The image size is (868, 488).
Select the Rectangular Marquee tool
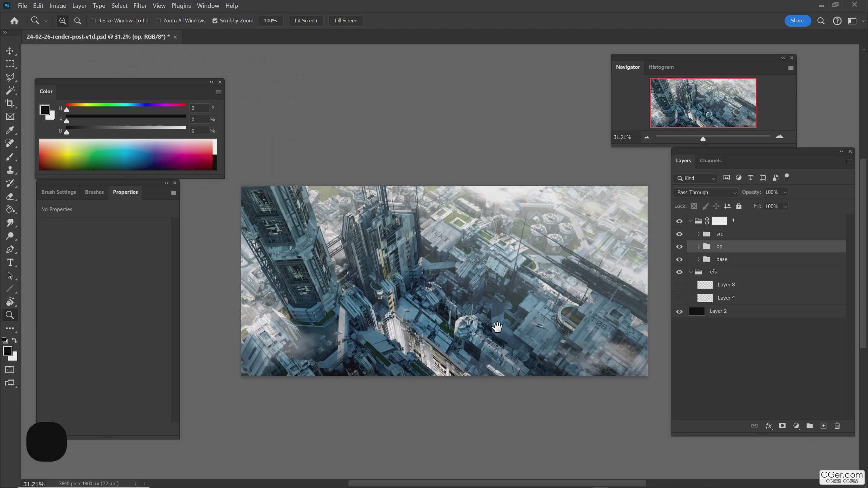[10, 64]
